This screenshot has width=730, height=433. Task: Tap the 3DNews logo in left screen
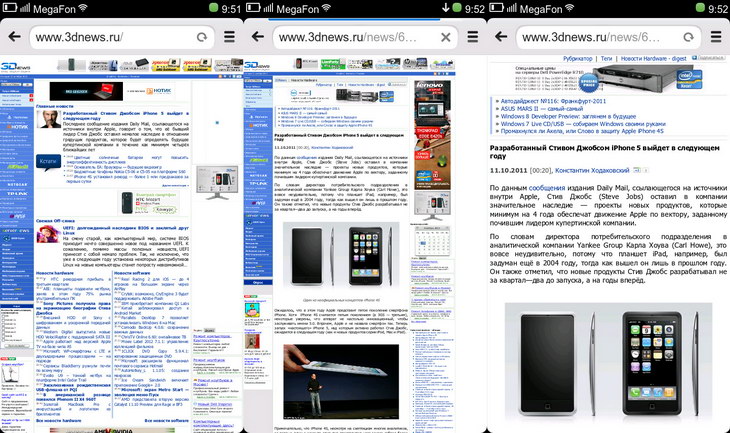click(x=15, y=67)
